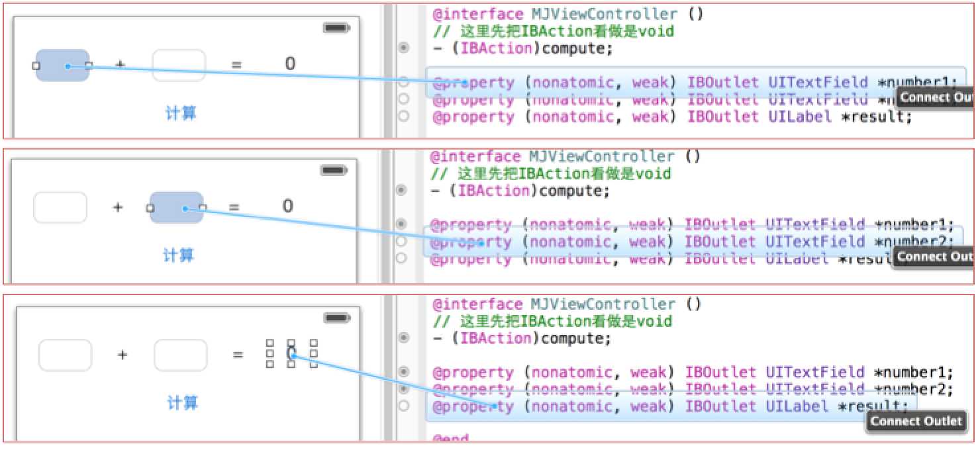Select the second text field in the bottom panel

point(181,355)
